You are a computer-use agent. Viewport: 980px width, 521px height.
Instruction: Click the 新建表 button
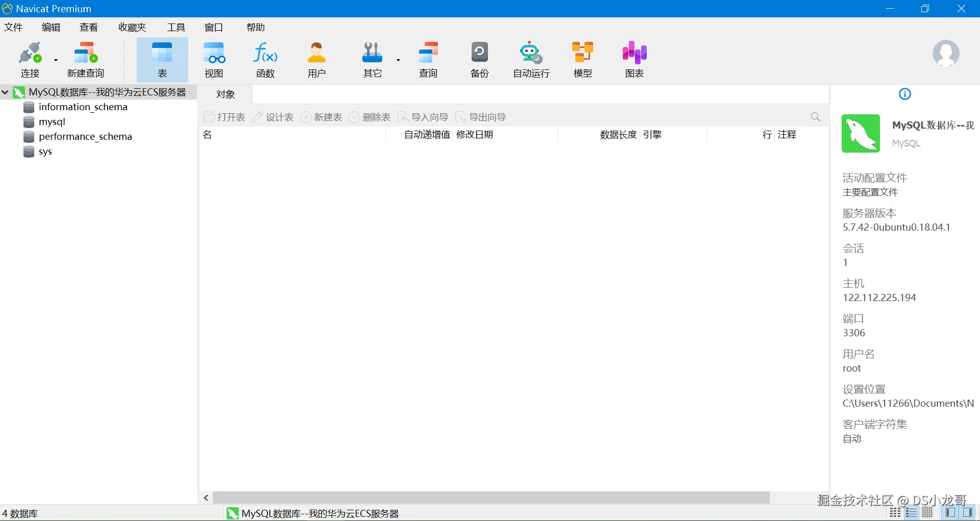321,117
